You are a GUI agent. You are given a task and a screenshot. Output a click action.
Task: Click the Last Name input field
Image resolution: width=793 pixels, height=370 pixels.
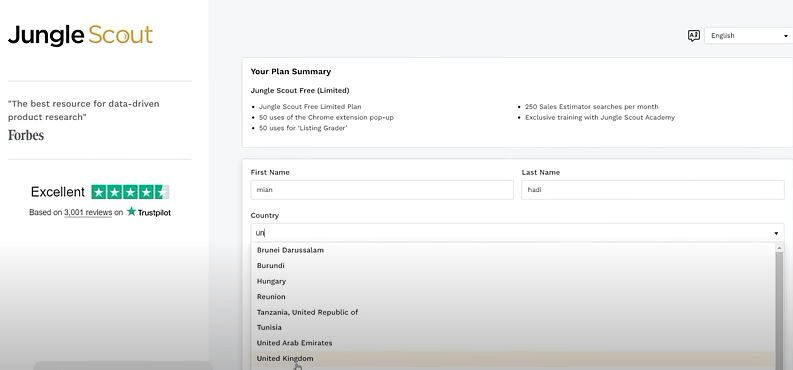653,190
